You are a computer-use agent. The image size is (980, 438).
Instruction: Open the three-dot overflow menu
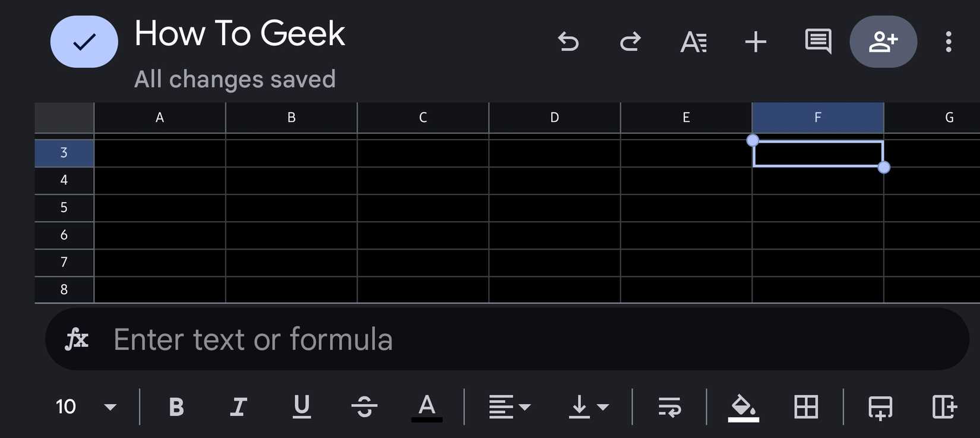point(949,42)
